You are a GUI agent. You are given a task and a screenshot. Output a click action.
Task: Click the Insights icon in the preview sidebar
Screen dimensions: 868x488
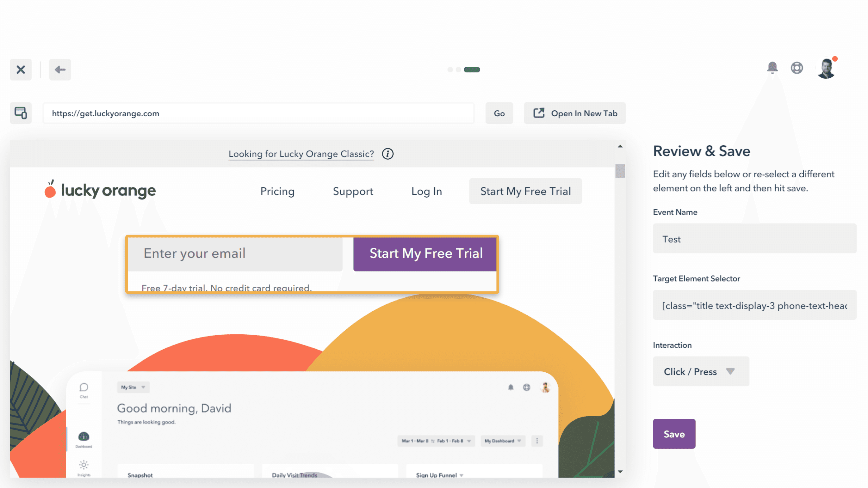(84, 468)
